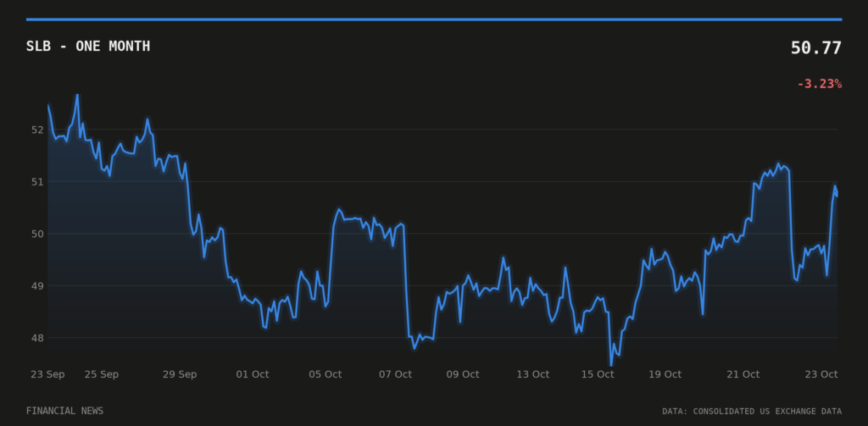The width and height of the screenshot is (868, 426).
Task: Select the 07 Oct date label
Action: [395, 374]
